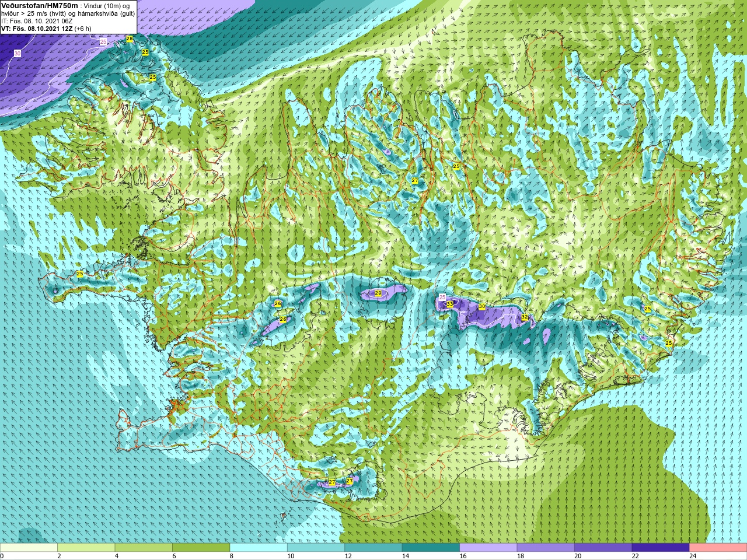
Task: Click the legend scale value 10
Action: [x=290, y=556]
